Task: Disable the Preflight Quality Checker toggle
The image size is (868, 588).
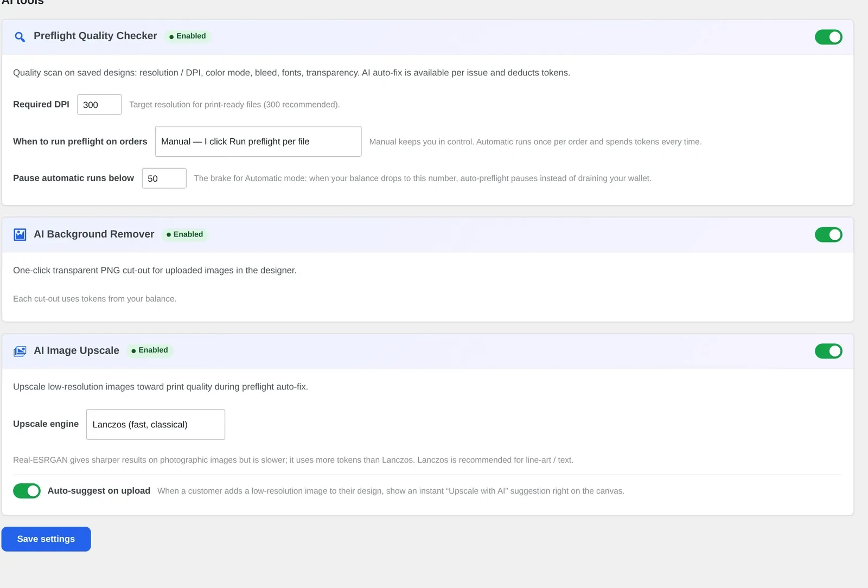Action: (828, 37)
